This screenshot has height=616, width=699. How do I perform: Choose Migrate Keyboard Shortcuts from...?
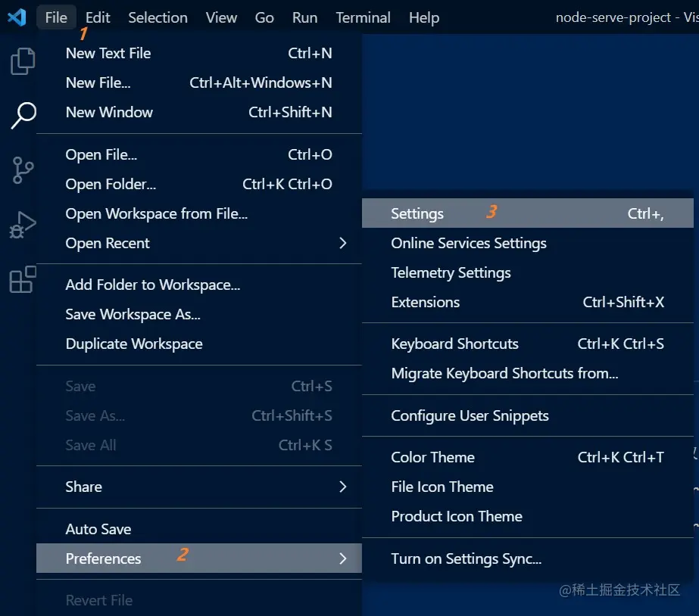click(x=527, y=373)
